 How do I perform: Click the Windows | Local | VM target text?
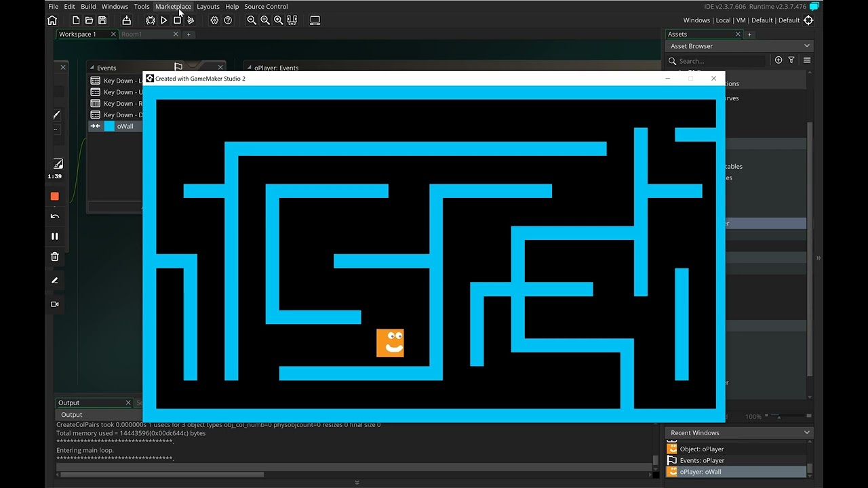(x=741, y=20)
